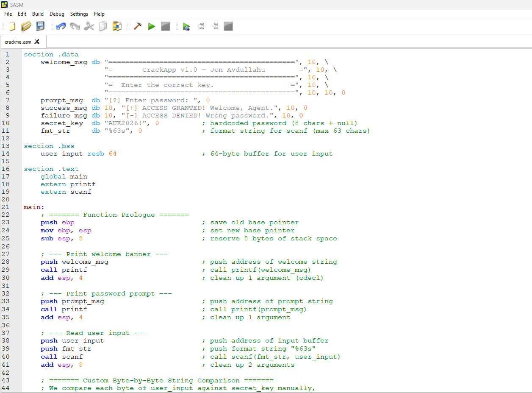The height and width of the screenshot is (393, 532).
Task: Open the Help menu
Action: [x=99, y=14]
